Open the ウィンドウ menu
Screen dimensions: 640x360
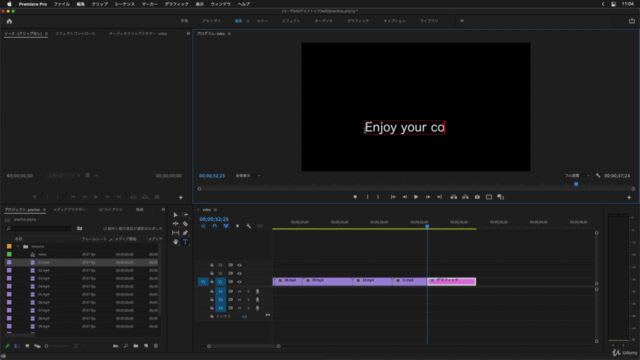coord(220,4)
